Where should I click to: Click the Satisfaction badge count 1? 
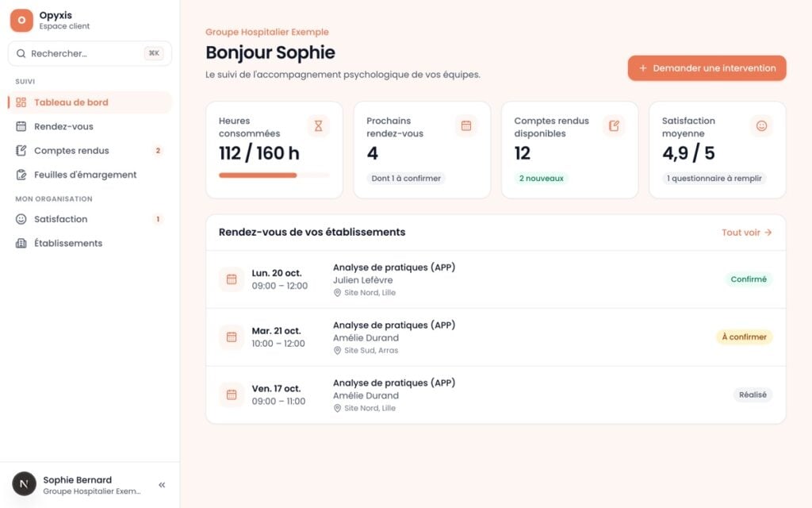pos(158,219)
